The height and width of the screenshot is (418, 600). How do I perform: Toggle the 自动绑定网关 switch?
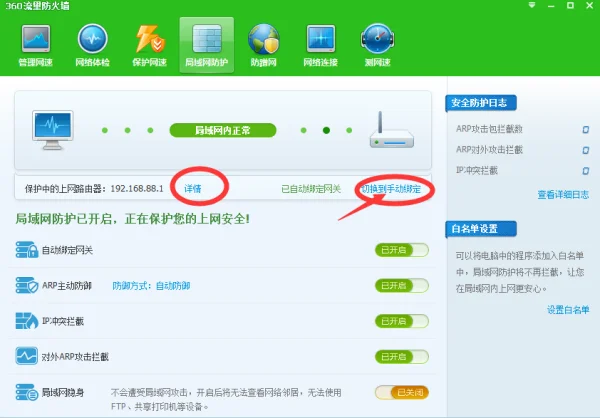click(401, 250)
